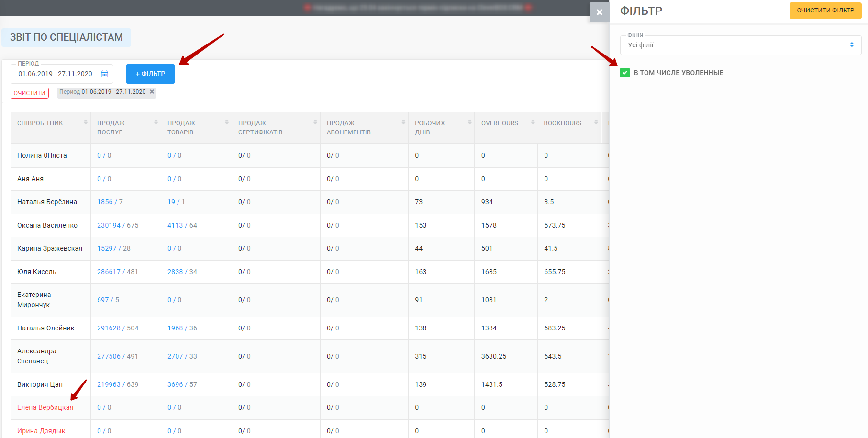This screenshot has height=438, width=868.
Task: Open the + Фільтр button
Action: (150, 74)
